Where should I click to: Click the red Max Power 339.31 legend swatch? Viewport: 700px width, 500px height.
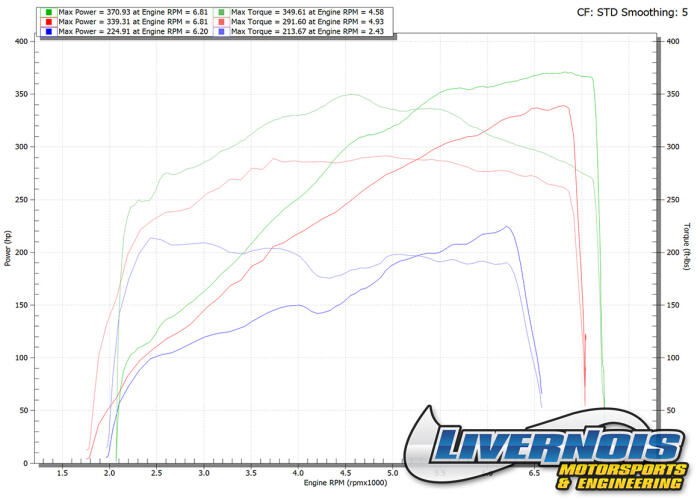click(49, 22)
